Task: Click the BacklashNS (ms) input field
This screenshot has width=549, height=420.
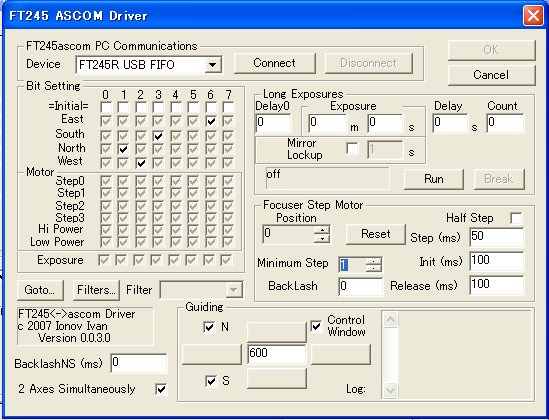Action: click(139, 363)
